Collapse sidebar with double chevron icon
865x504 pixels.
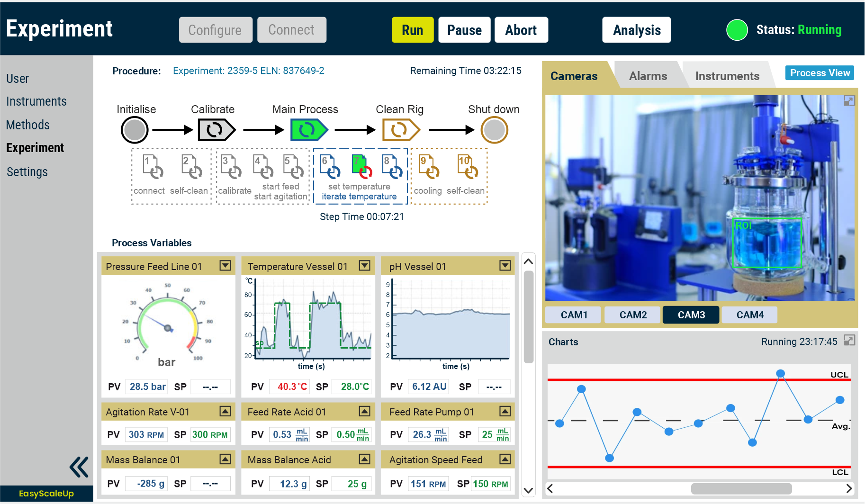79,467
